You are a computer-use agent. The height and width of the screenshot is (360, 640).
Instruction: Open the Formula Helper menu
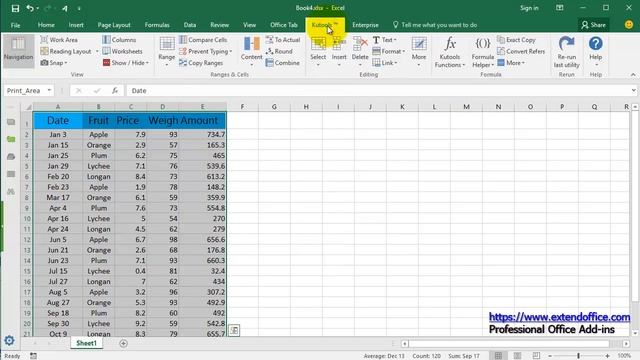(483, 51)
